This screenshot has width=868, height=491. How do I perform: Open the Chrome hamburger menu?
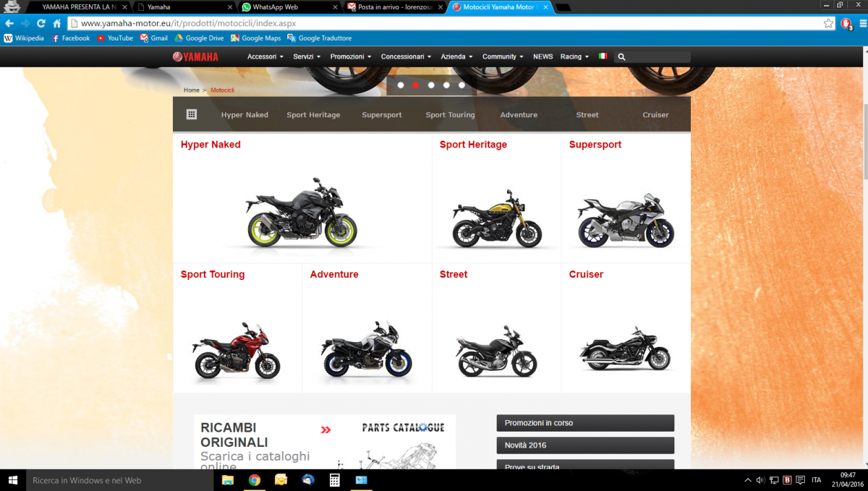click(x=862, y=23)
